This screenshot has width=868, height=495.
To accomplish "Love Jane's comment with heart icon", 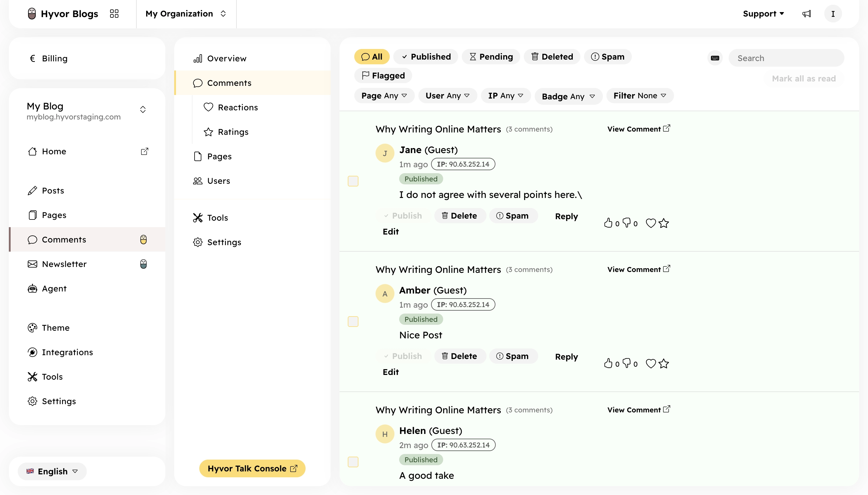I will tap(651, 223).
